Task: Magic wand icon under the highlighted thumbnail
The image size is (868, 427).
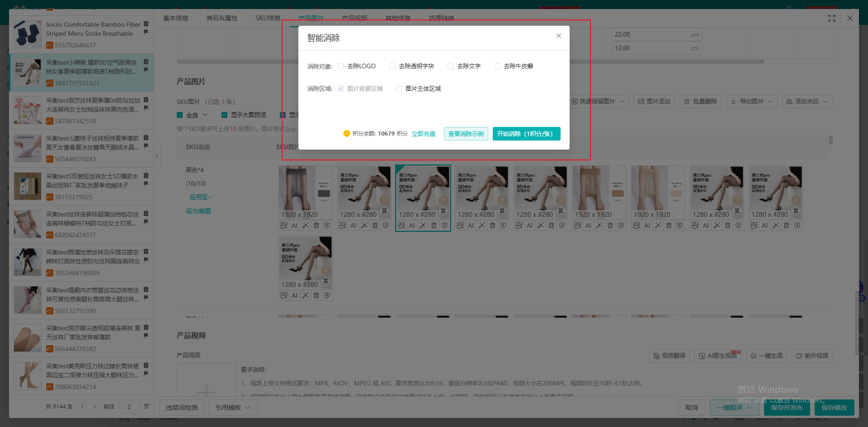Action: (x=423, y=225)
